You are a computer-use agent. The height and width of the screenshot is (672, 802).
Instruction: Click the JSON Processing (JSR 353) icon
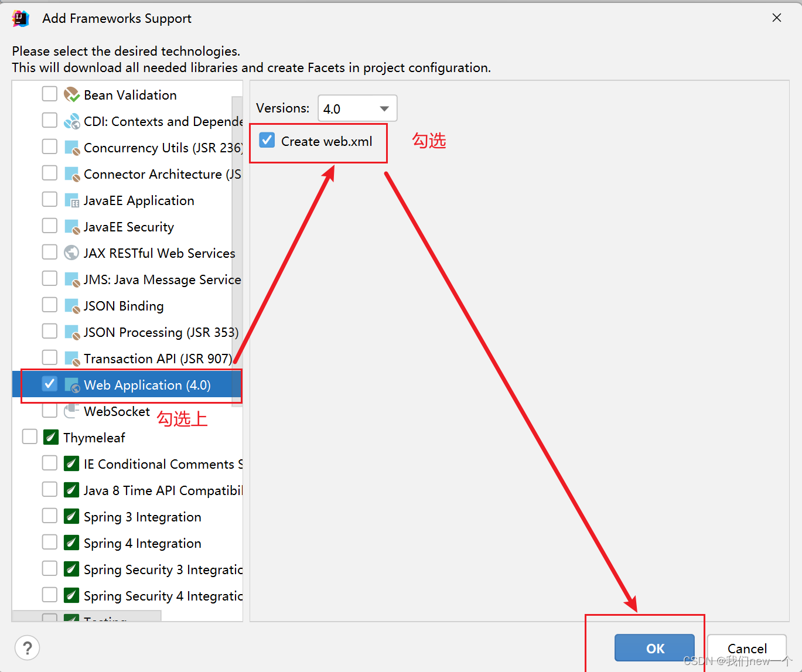71,332
